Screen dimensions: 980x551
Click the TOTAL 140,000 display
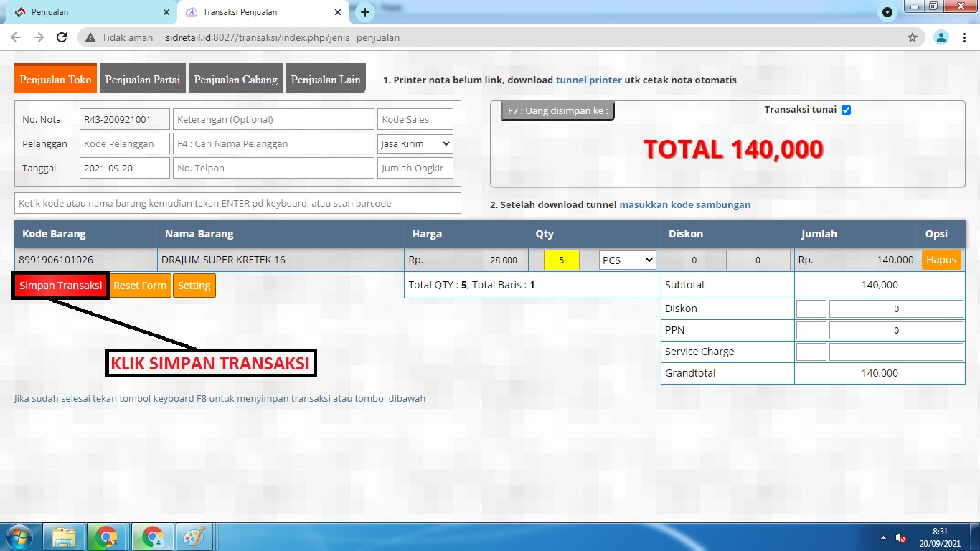point(732,149)
